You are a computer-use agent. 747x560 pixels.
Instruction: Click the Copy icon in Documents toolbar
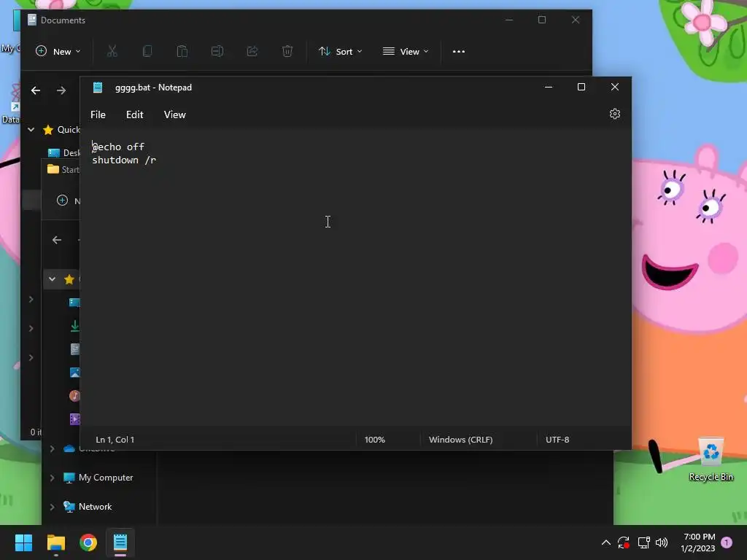pyautogui.click(x=147, y=52)
